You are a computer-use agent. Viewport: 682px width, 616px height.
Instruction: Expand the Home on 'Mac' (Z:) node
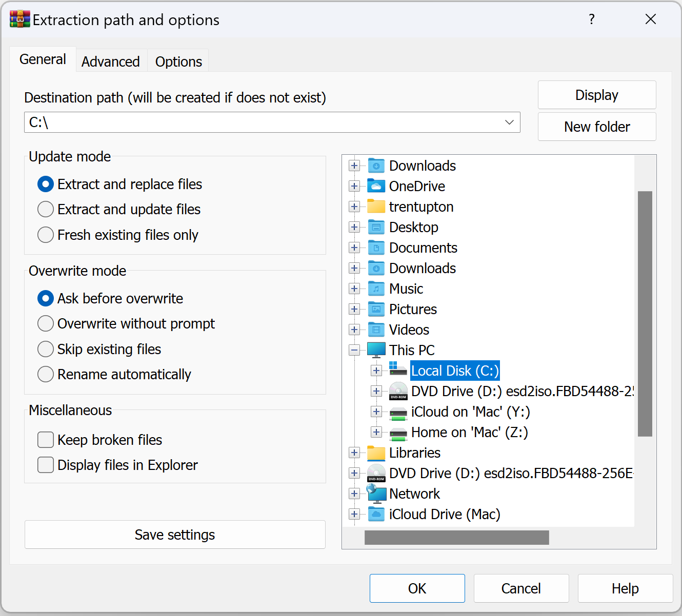click(376, 432)
